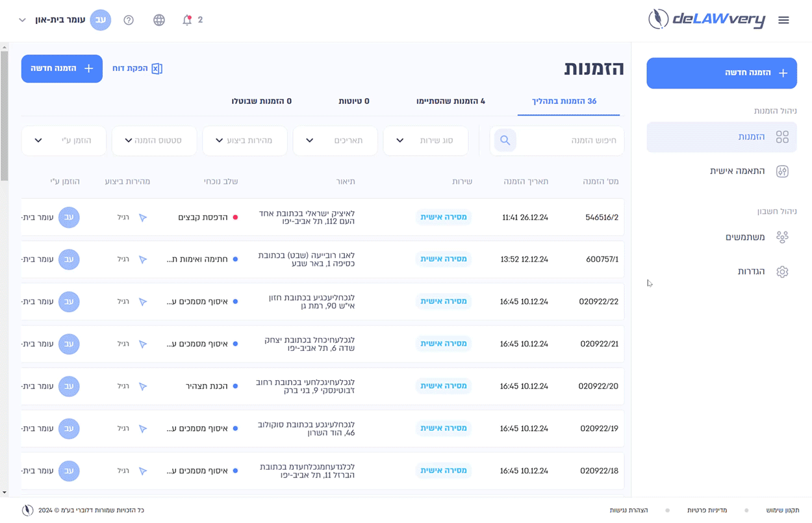This screenshot has width=812, height=523.
Task: Click the hamburger menu icon beside the logo
Action: click(783, 20)
